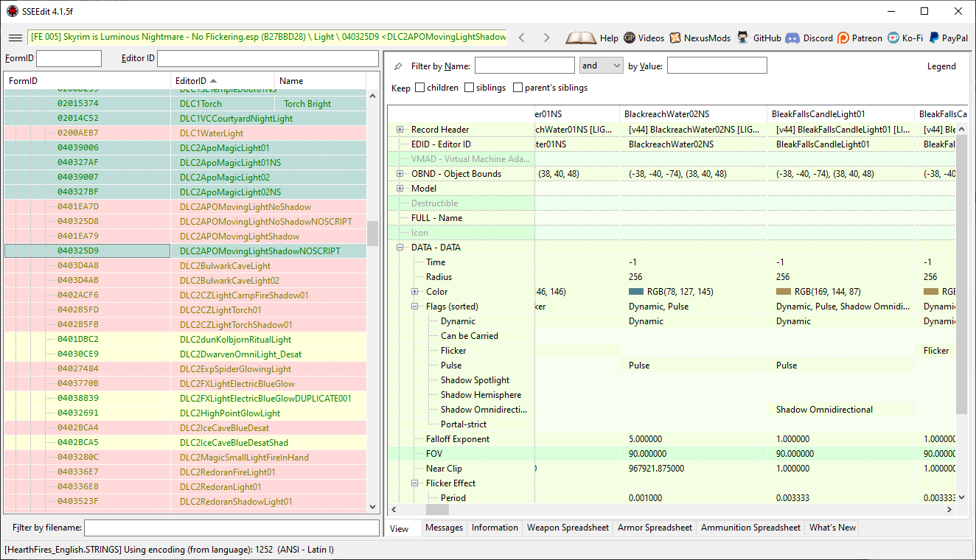
Task: Select the DLC2ApoMagicLight01 record
Action: (185, 148)
